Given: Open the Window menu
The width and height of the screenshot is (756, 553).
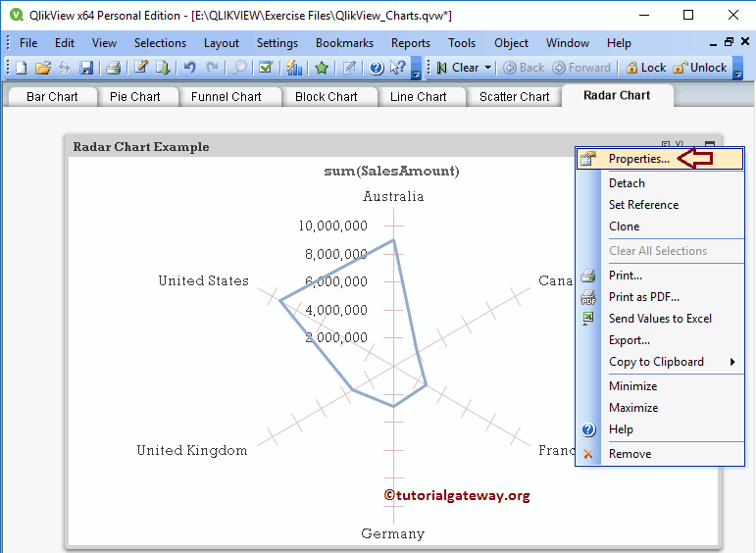Looking at the screenshot, I should pos(568,43).
